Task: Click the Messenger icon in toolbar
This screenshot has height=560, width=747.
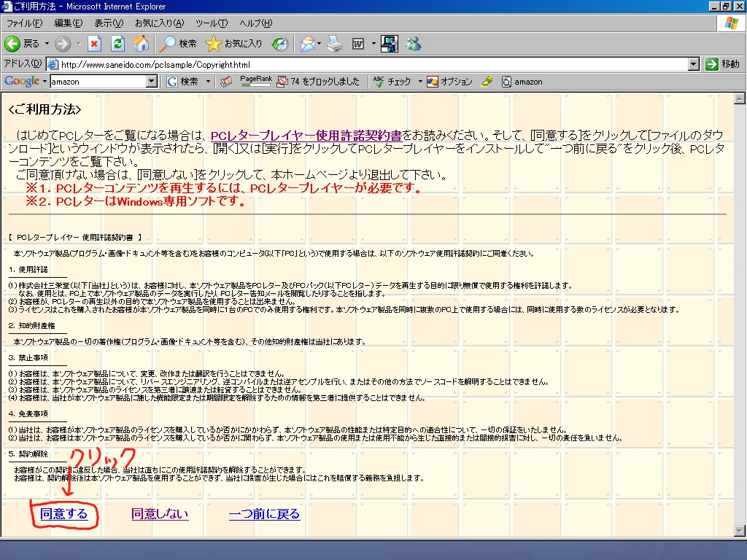Action: [414, 44]
